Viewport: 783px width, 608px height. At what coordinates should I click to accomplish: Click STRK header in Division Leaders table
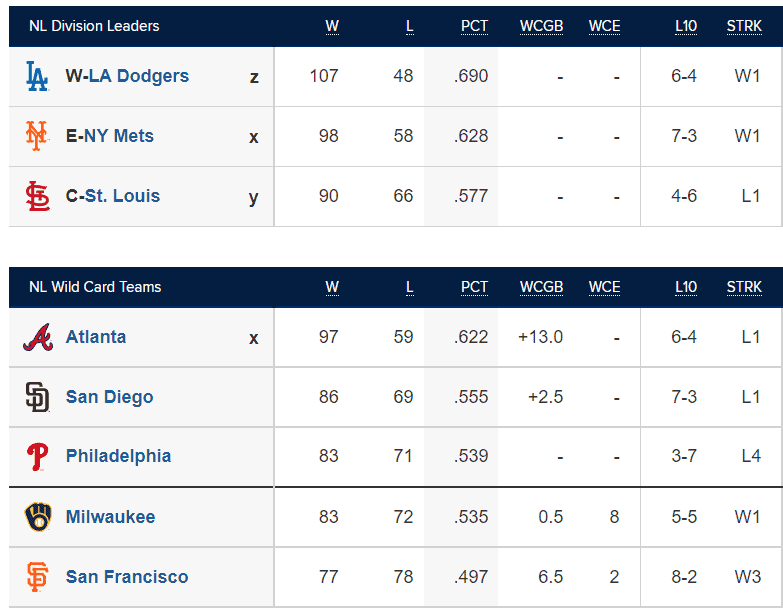744,26
